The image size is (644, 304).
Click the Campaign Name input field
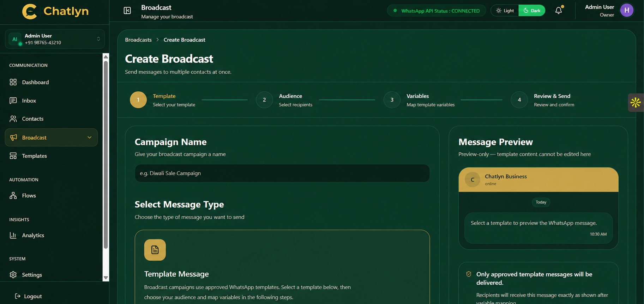tap(282, 173)
